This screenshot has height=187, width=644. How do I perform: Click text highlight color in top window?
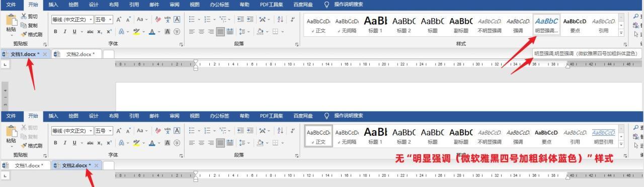pyautogui.click(x=136, y=31)
